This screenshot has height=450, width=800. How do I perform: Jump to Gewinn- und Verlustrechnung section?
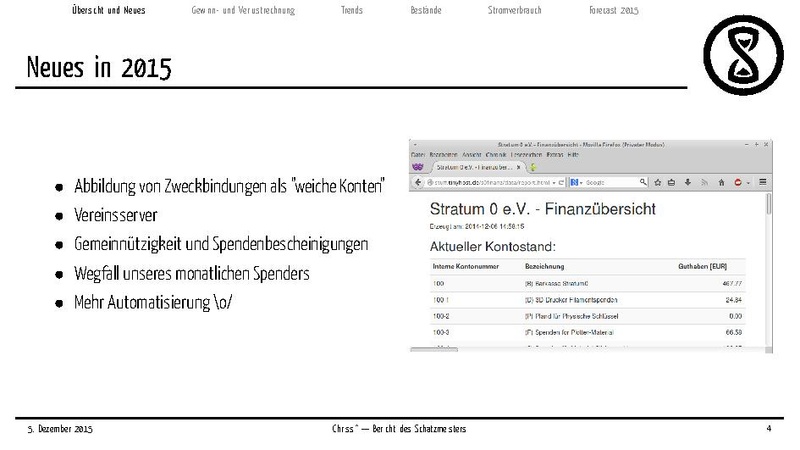pos(243,10)
